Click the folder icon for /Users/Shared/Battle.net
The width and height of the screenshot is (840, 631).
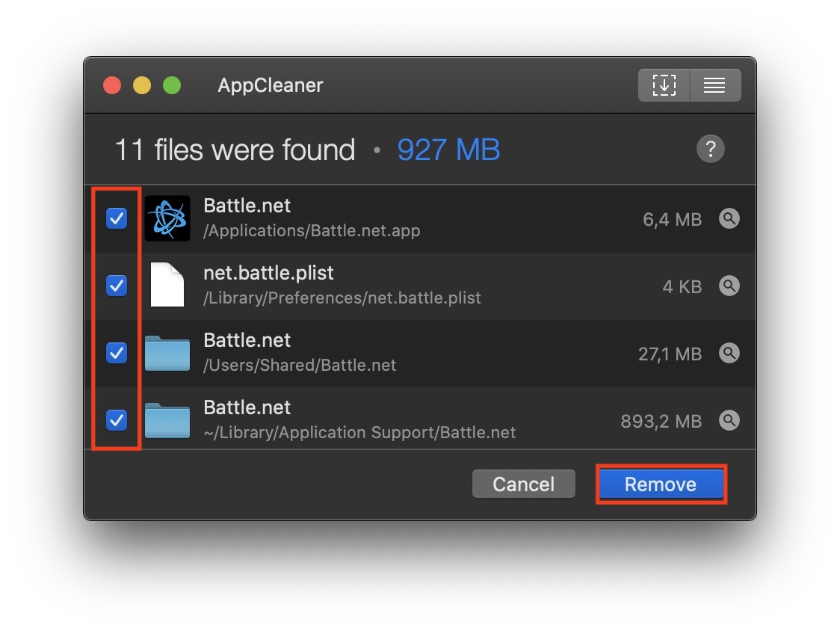pos(167,354)
